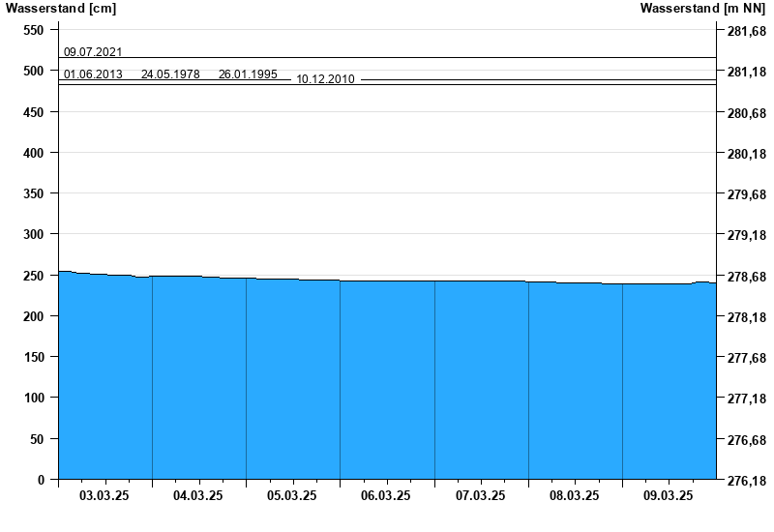Click the 07.03.25 x-axis label
Image resolution: width=774 pixels, height=532 pixels.
[481, 496]
